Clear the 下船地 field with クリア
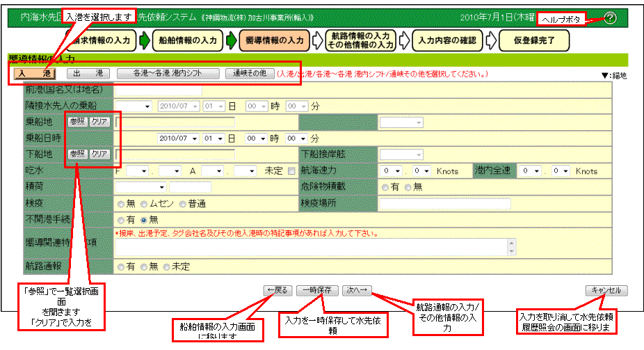This screenshot has width=644, height=350. [99, 154]
